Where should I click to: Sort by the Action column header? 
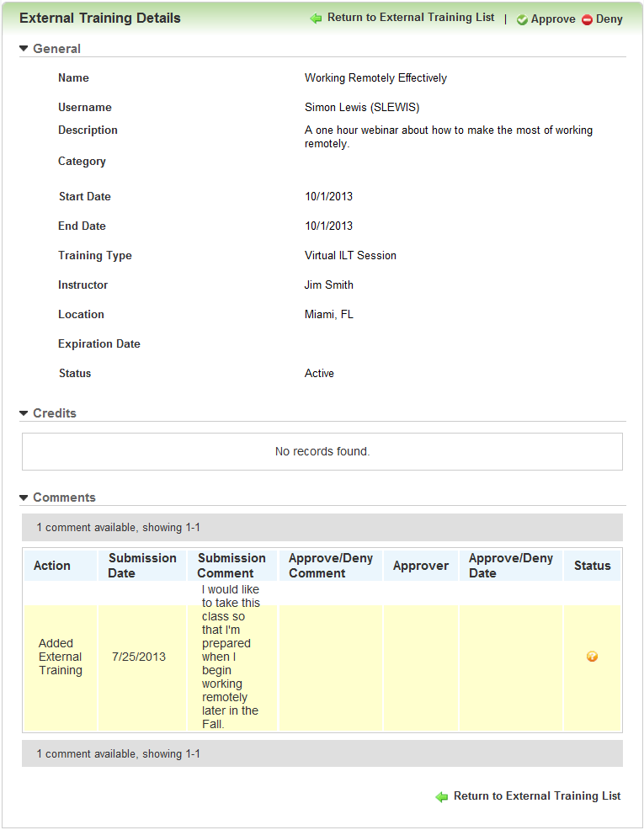click(52, 566)
